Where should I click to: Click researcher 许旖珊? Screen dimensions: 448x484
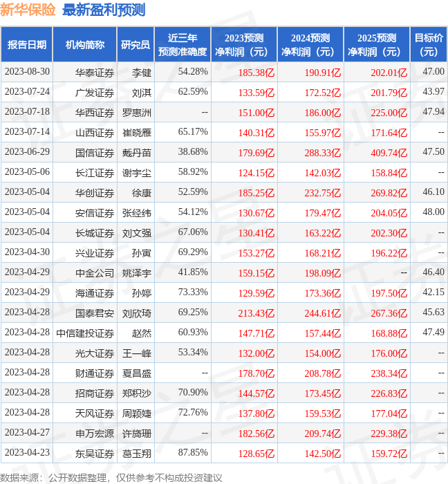[137, 434]
